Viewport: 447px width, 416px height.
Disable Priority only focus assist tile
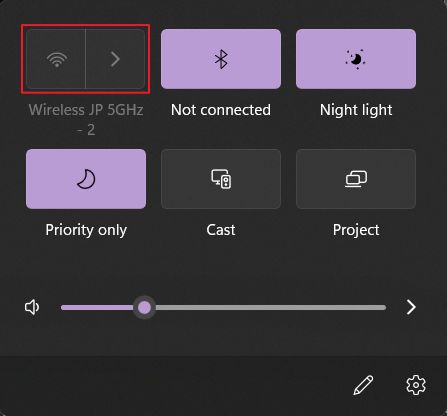coord(86,179)
